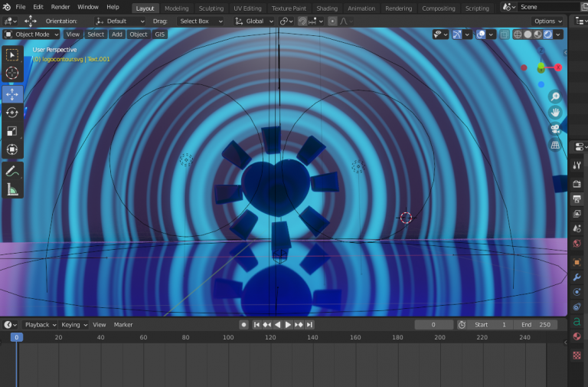Open the View Layer properties tab
The width and height of the screenshot is (588, 387).
(x=577, y=214)
